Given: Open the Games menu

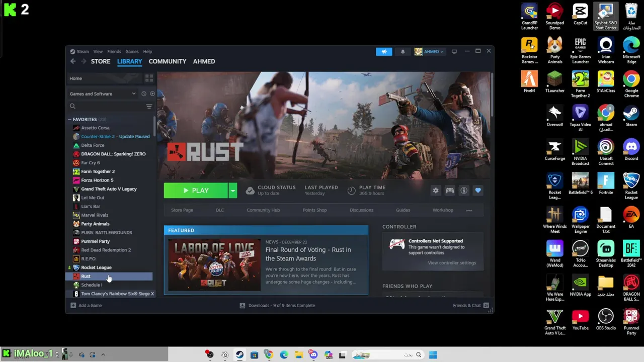Looking at the screenshot, I should point(132,51).
